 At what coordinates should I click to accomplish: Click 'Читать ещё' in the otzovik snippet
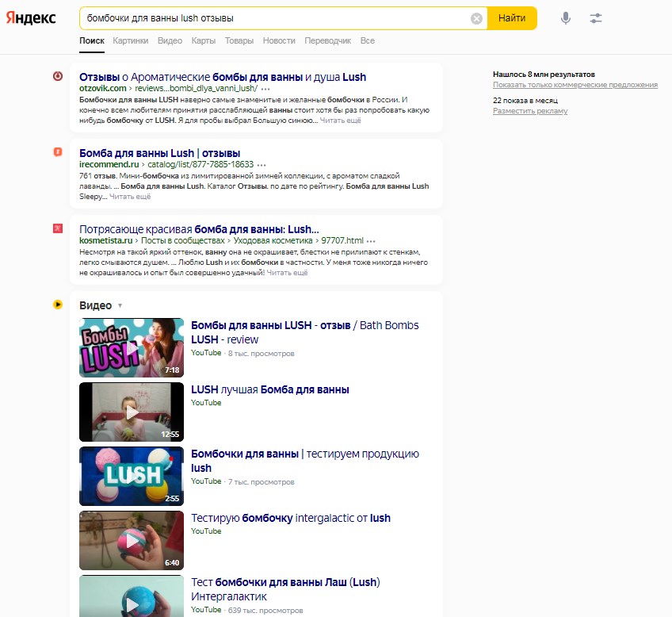[340, 121]
